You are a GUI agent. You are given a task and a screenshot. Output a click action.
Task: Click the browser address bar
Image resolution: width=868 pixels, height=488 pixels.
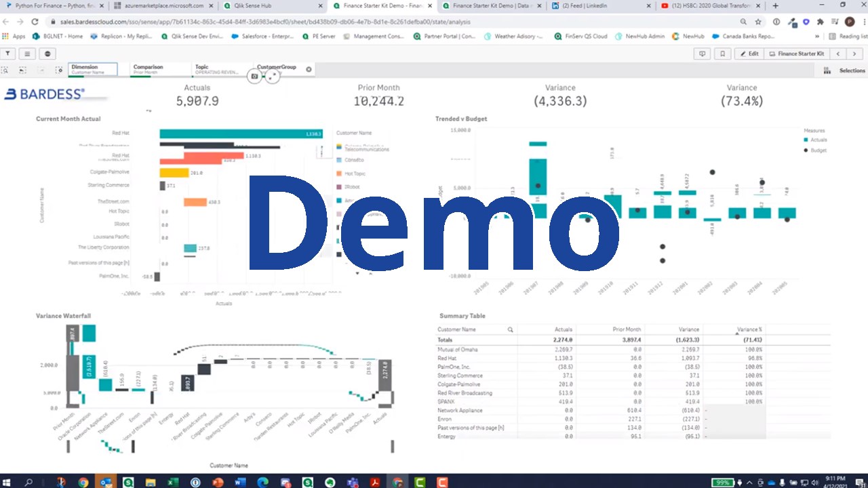point(393,22)
